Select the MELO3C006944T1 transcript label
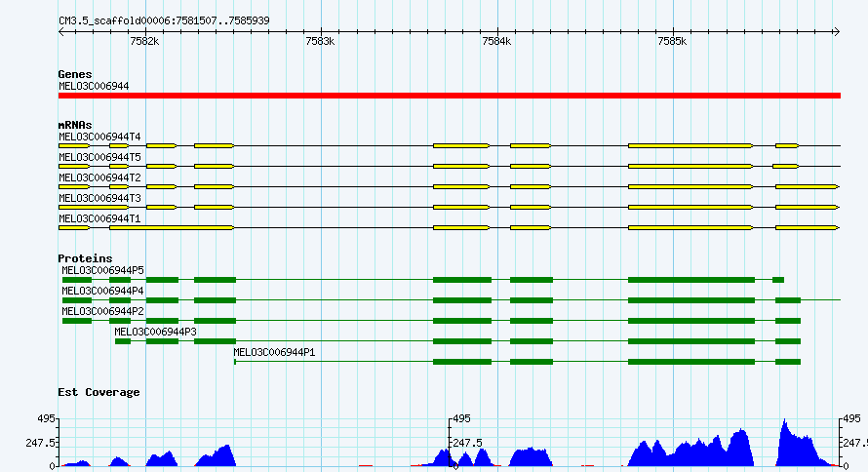The width and height of the screenshot is (868, 472). tap(99, 218)
